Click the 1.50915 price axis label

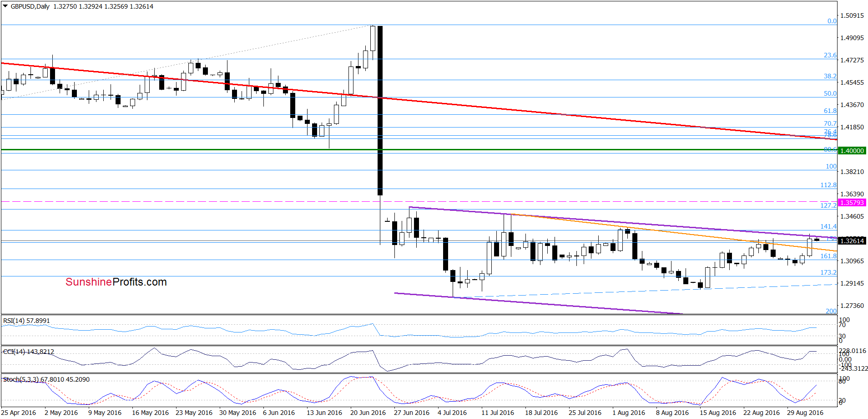[852, 15]
